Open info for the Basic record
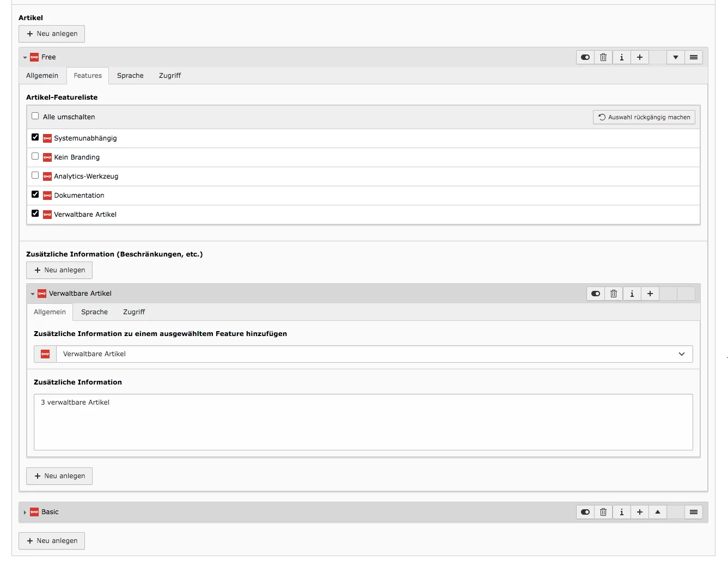 621,512
